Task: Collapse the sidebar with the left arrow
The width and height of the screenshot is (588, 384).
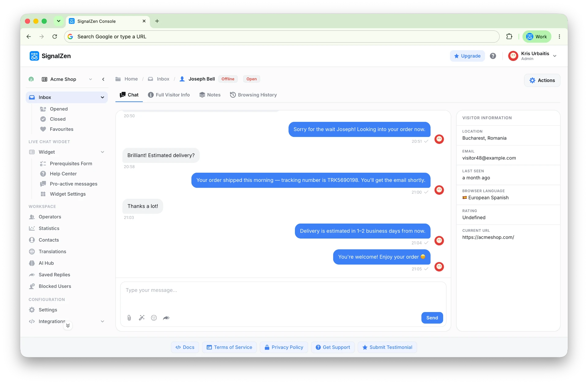Action: [x=103, y=79]
